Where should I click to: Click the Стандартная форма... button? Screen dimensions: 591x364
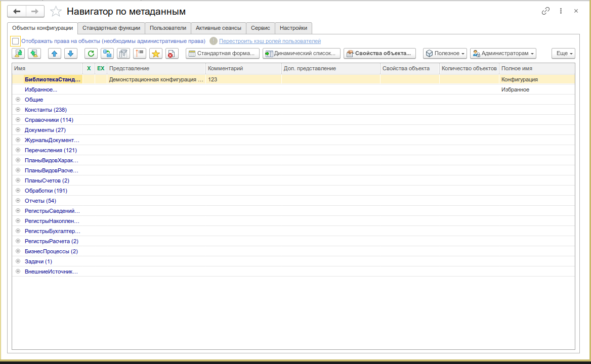pyautogui.click(x=222, y=54)
